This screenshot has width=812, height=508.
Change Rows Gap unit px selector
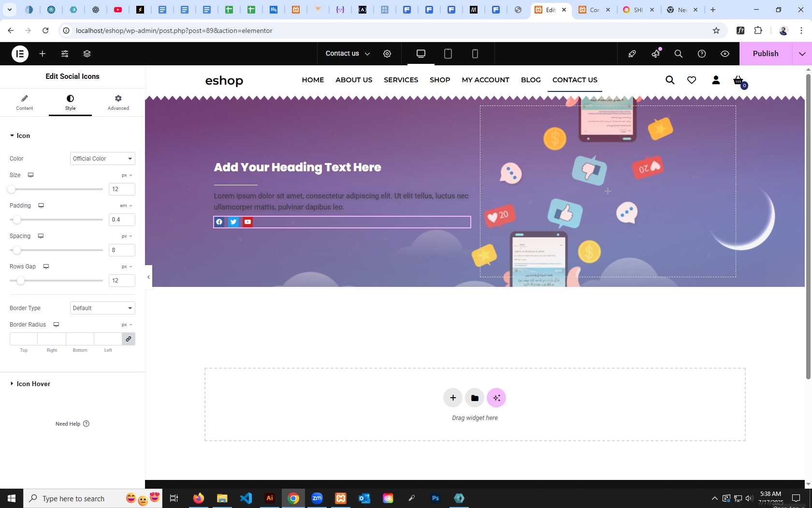pos(127,267)
